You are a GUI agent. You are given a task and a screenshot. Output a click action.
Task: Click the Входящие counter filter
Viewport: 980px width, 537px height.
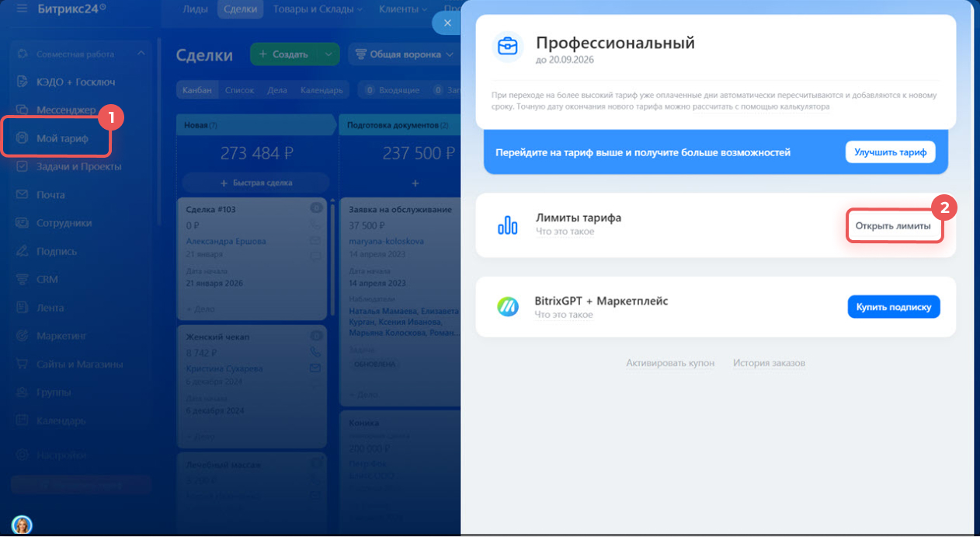(x=391, y=90)
